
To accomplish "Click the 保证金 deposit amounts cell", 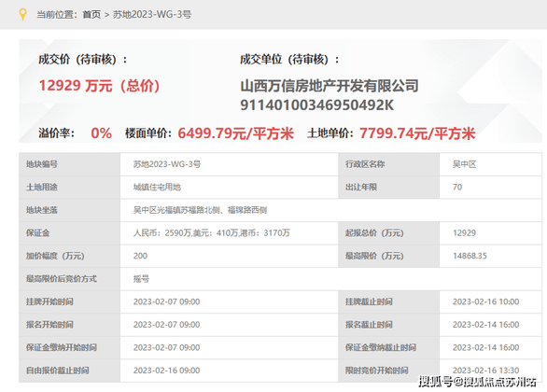I will click(230, 233).
